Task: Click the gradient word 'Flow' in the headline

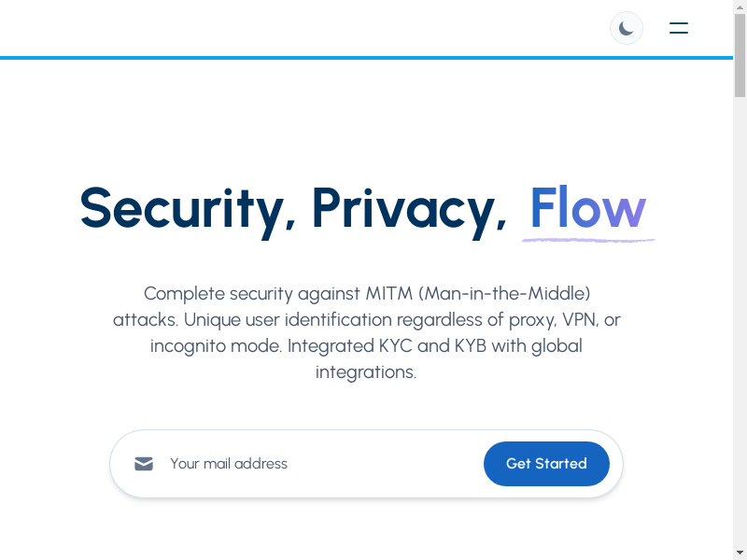Action: [x=587, y=208]
